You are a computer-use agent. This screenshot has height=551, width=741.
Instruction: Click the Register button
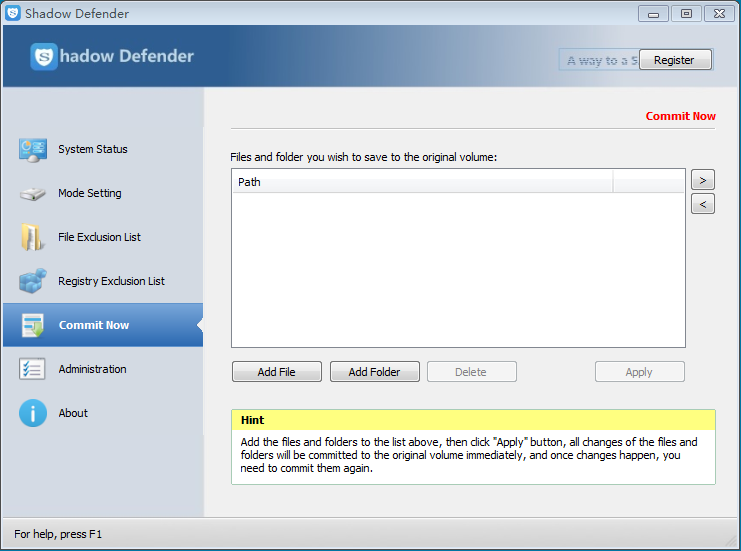[674, 60]
